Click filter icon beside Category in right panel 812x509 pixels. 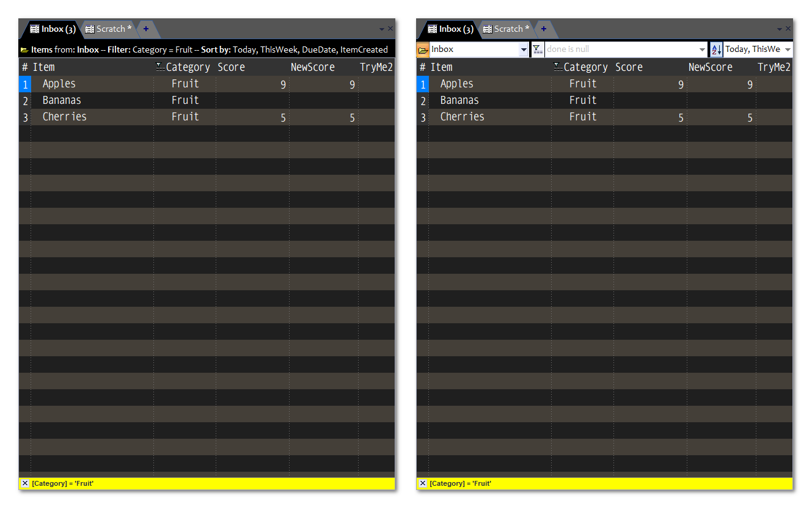click(557, 67)
